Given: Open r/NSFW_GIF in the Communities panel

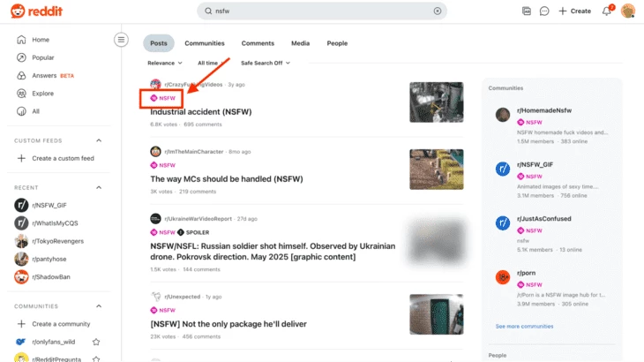Looking at the screenshot, I should coord(535,164).
